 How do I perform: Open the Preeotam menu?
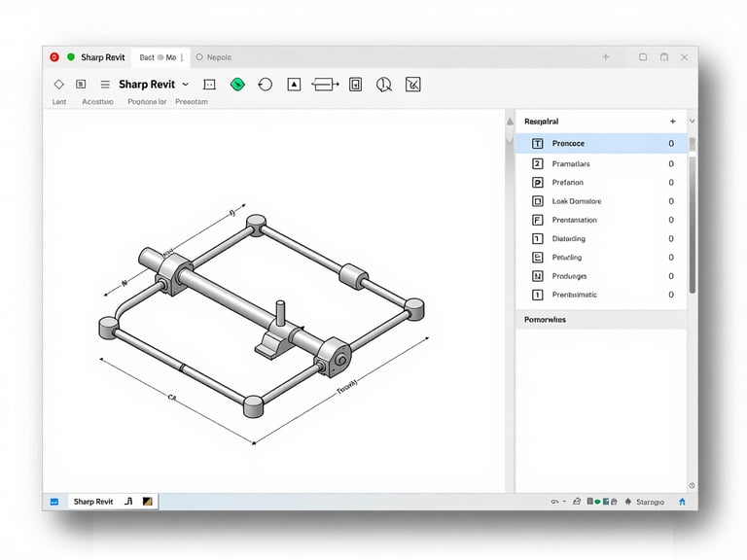[x=192, y=102]
